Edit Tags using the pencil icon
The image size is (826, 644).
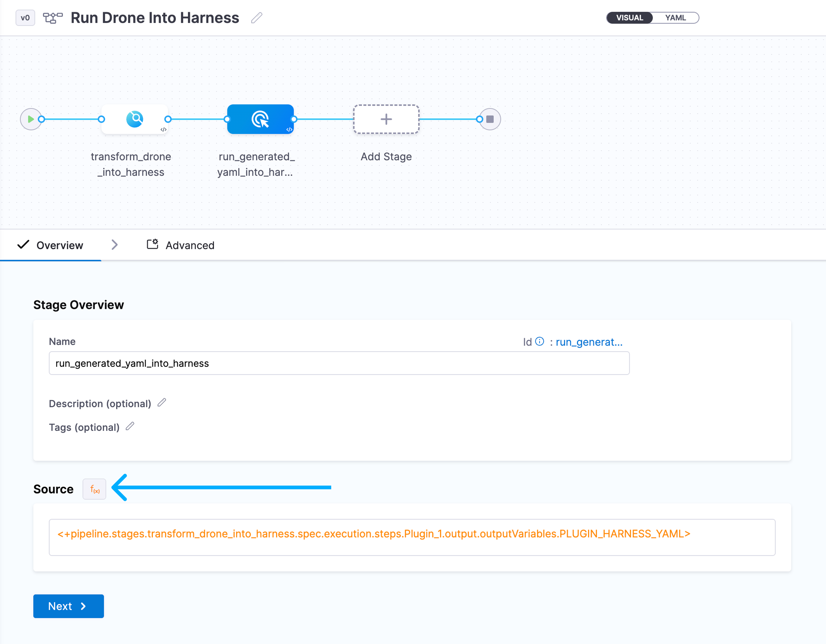130,427
